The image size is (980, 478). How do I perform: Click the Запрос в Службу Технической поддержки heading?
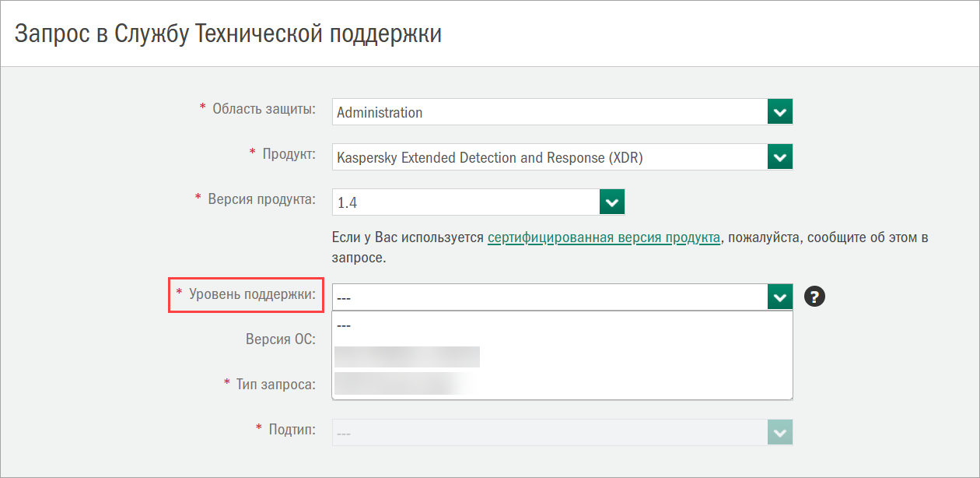[229, 33]
